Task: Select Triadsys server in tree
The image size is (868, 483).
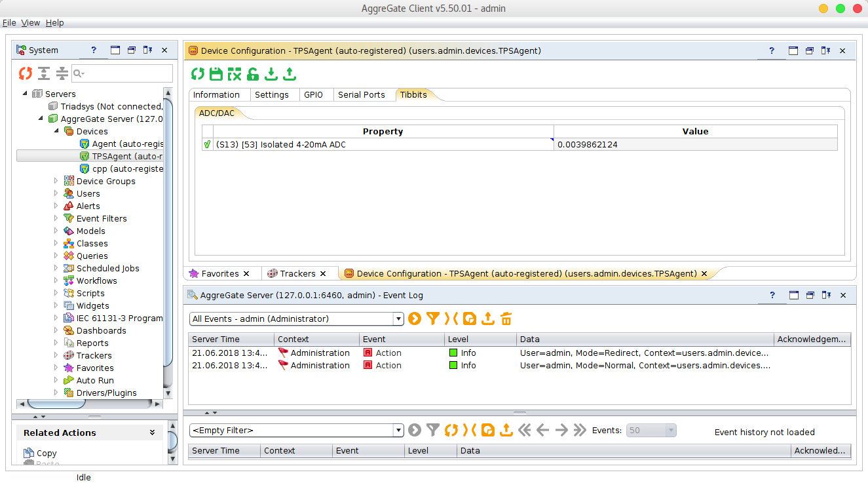Action: point(111,106)
